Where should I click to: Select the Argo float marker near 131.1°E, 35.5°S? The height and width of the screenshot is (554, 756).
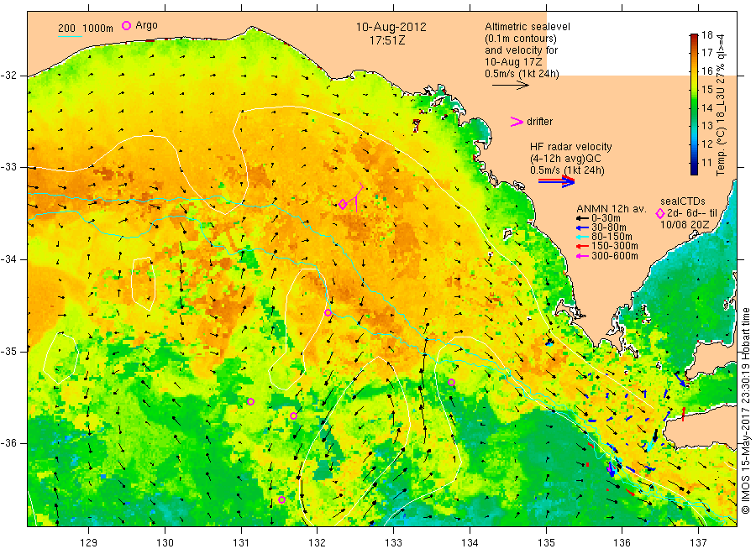click(250, 401)
